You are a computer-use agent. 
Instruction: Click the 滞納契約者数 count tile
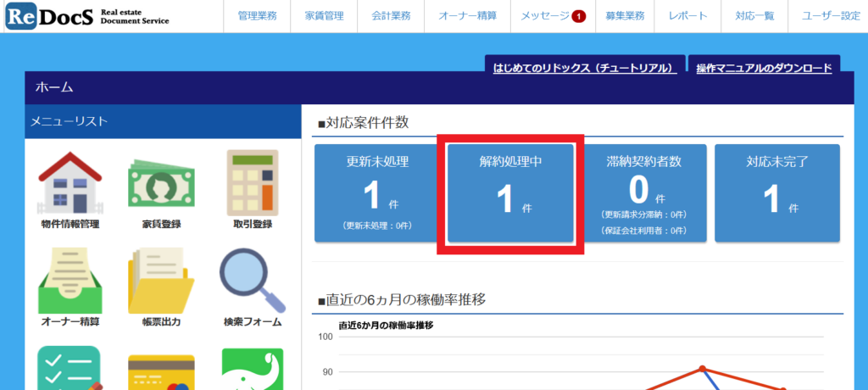pos(643,192)
